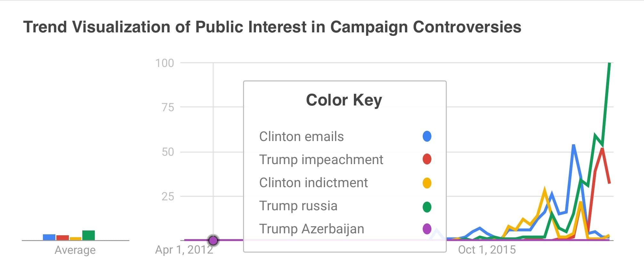Screen dimensions: 644x259
Task: Click the red bar in Average chart
Action: coord(62,238)
